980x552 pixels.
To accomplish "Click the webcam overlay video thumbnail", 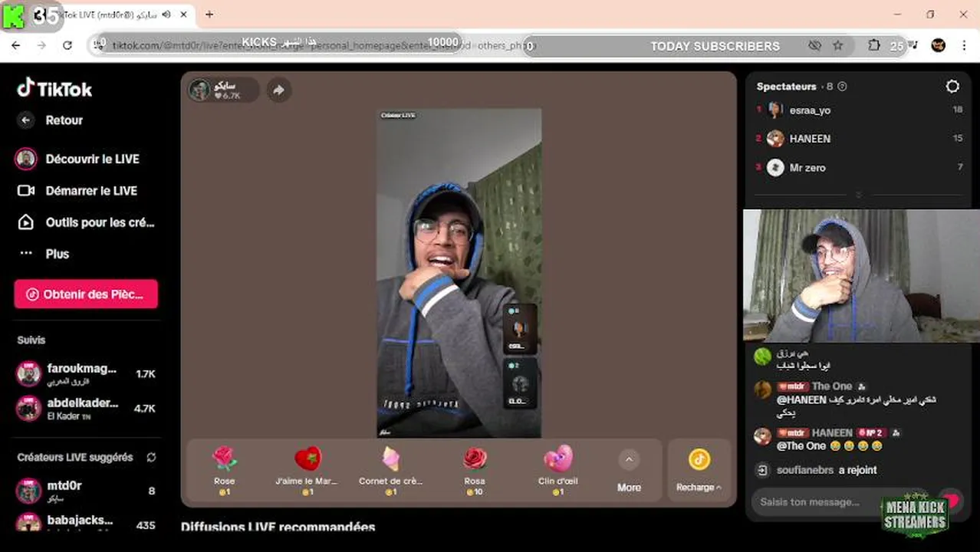I will tap(861, 275).
